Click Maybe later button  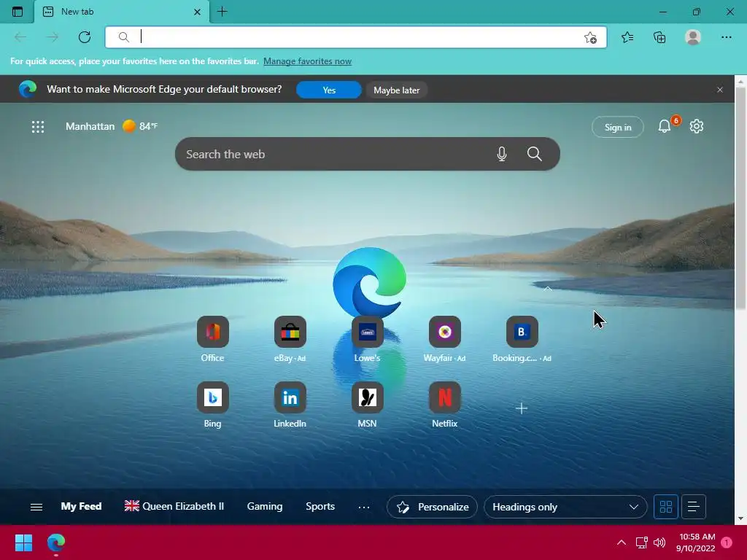point(396,90)
